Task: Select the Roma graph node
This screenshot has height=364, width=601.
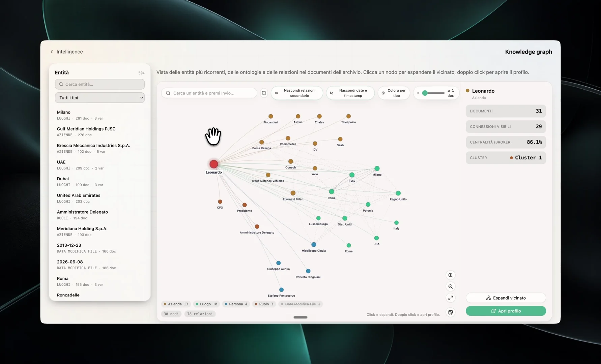Action: [x=332, y=192]
